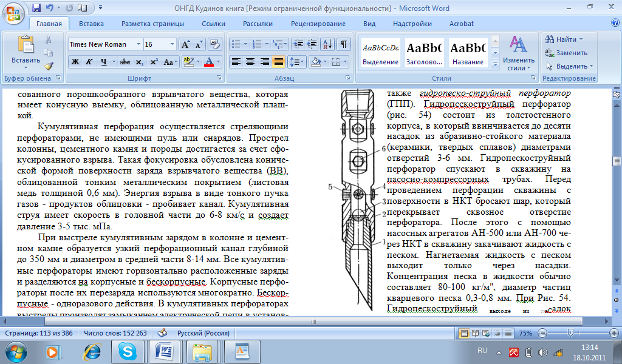Viewport: 622px width, 364px height.
Task: Center-align text using the Center icon
Action: click(x=250, y=62)
